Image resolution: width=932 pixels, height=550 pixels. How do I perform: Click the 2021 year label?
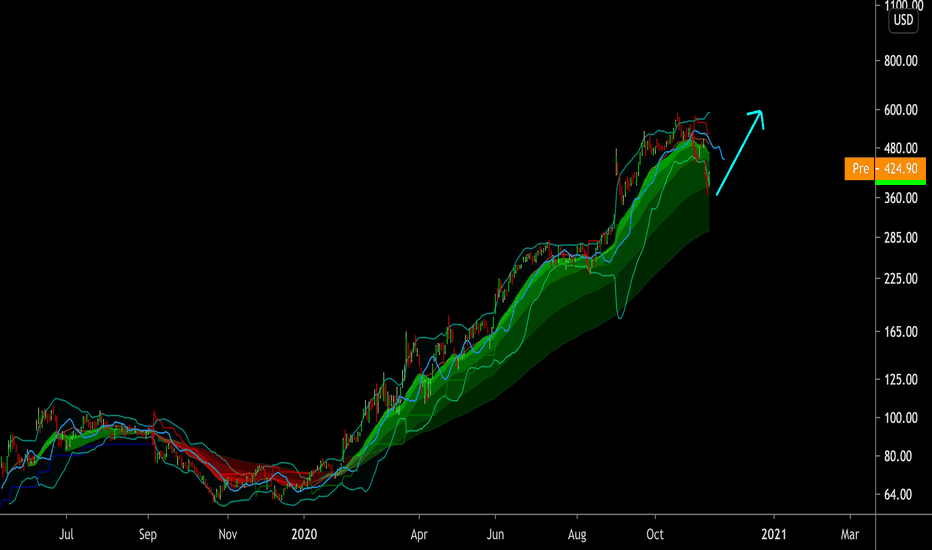click(x=774, y=534)
